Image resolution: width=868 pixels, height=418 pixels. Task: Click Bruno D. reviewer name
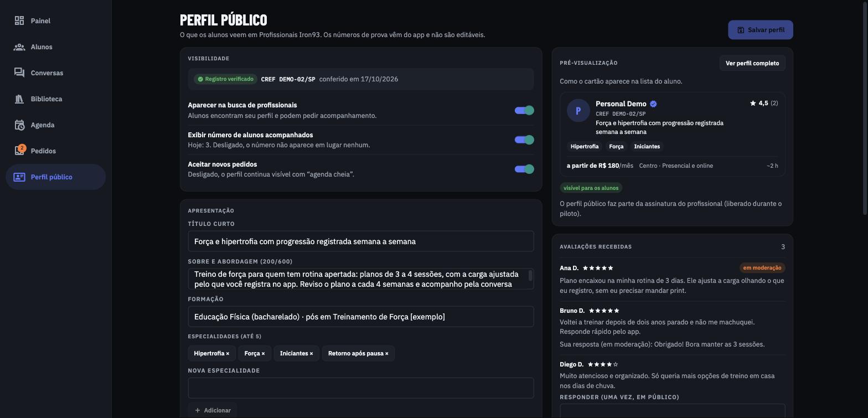click(x=572, y=311)
